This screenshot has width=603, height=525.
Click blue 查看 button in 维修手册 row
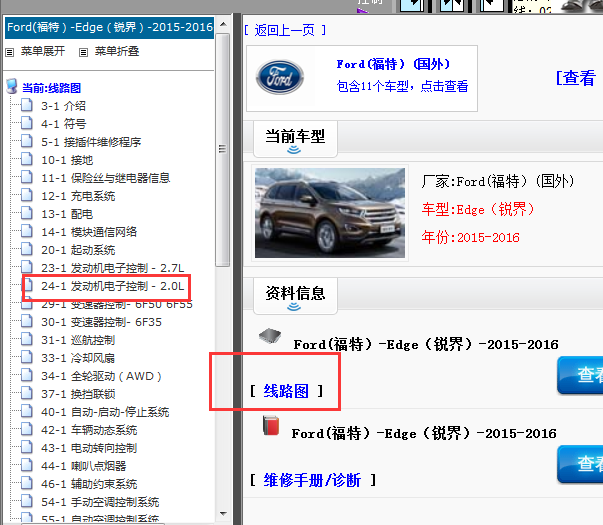click(580, 464)
